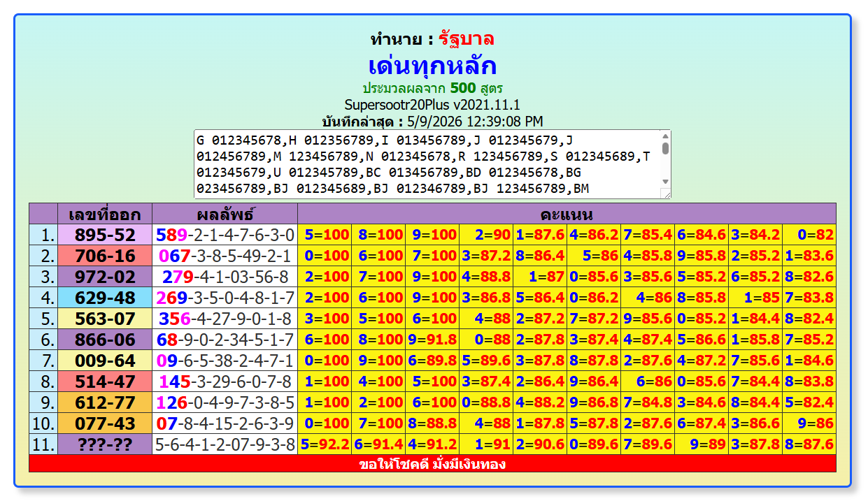The image size is (868, 501).
Task: Click result 279-4-1-03-56-8
Action: coord(225,277)
